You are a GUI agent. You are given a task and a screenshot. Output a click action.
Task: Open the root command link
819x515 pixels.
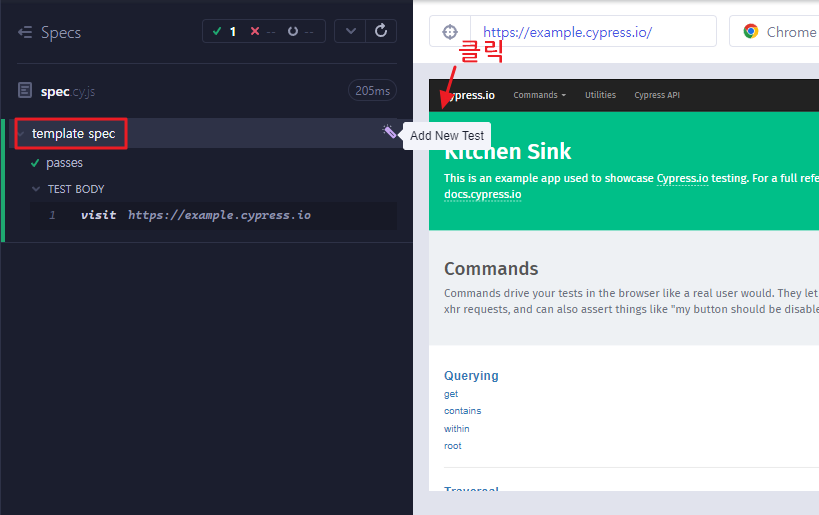coord(453,446)
